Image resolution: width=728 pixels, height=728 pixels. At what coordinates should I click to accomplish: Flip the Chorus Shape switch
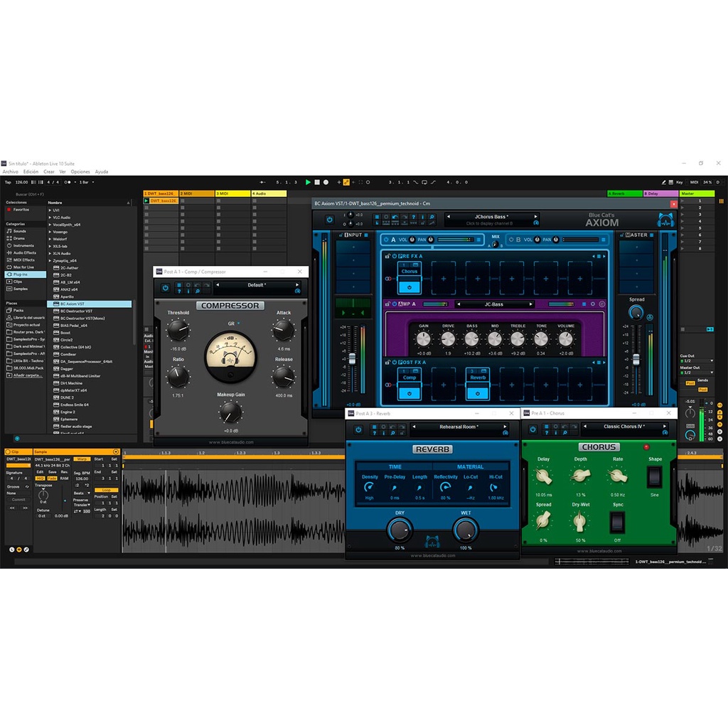pos(654,476)
